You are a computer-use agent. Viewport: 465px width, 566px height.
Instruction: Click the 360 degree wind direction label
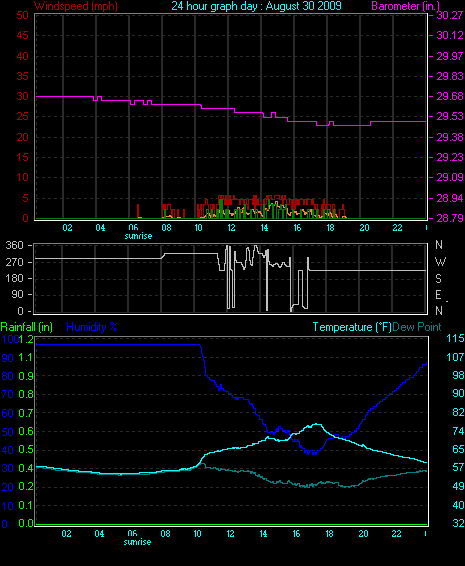(14, 245)
